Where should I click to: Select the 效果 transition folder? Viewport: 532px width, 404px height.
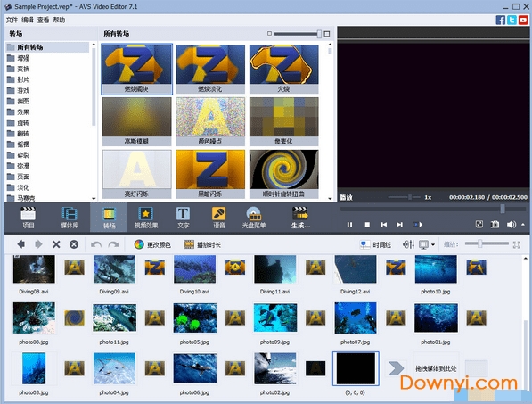[23, 112]
